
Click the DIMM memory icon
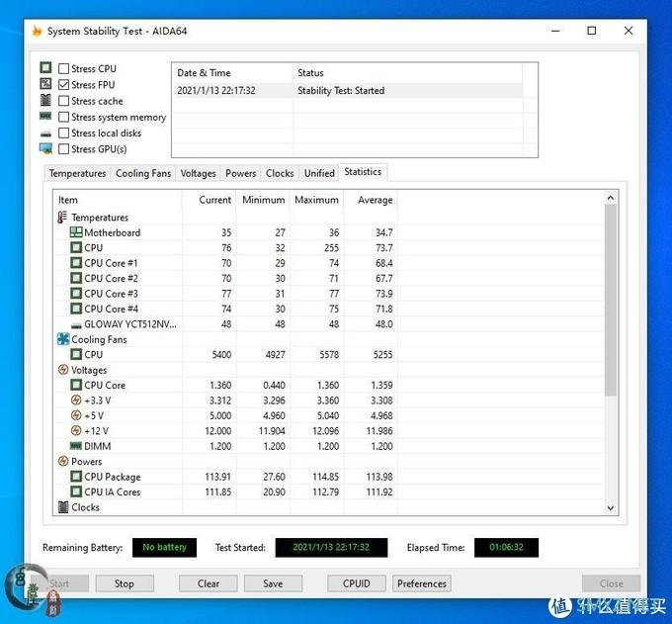pyautogui.click(x=76, y=446)
